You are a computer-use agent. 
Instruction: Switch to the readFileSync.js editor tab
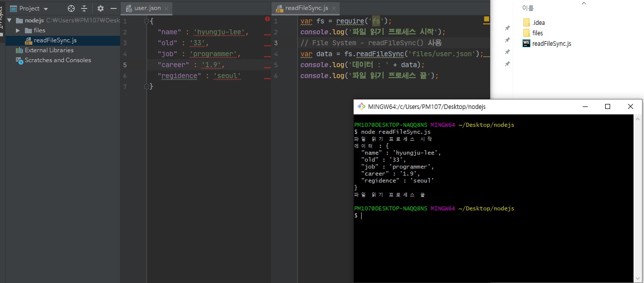pyautogui.click(x=306, y=8)
